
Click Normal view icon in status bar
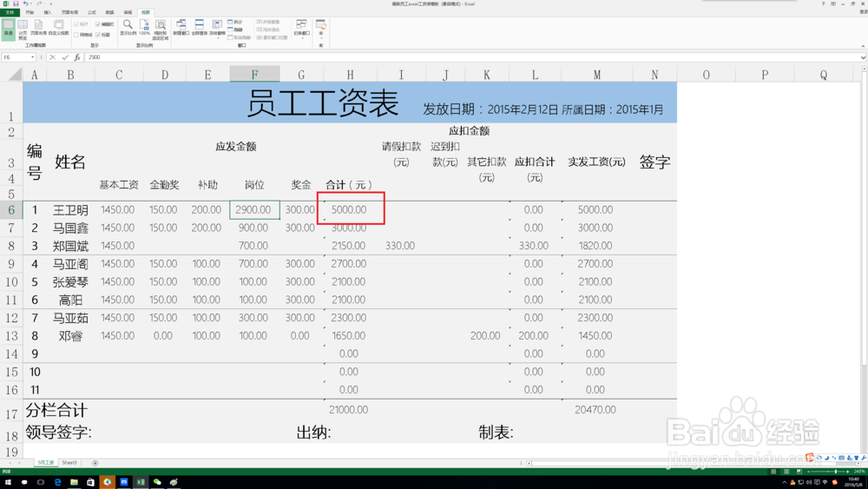coord(774,472)
